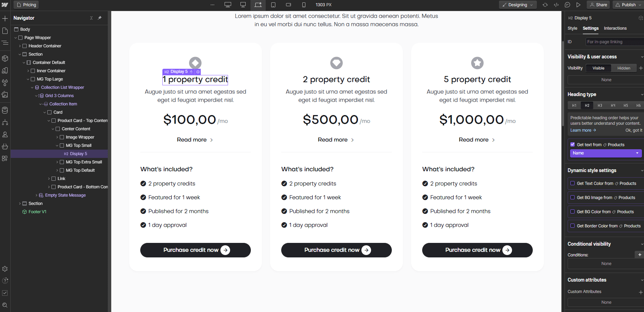This screenshot has height=312, width=644.
Task: Click the Share button
Action: coord(598,4)
